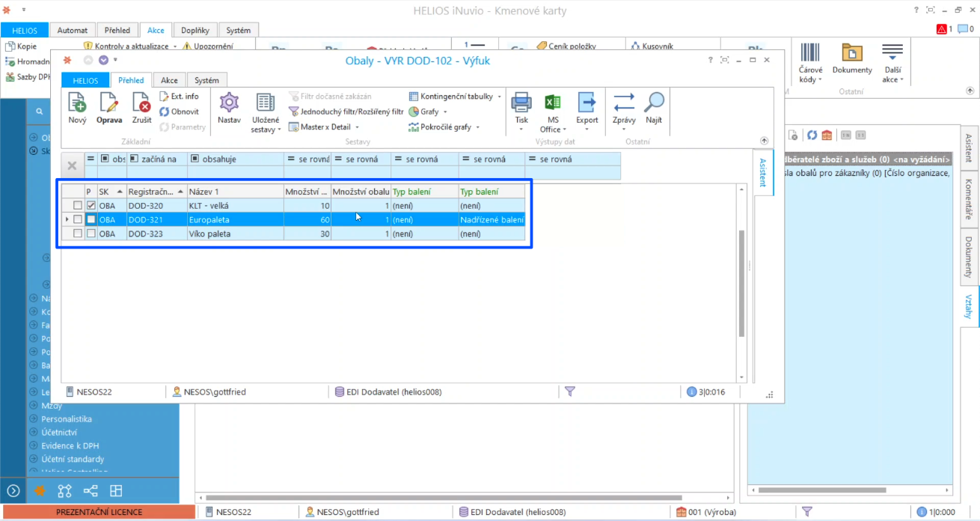Open the Komentáře side tab
Viewport: 980px width, 521px height.
970,198
